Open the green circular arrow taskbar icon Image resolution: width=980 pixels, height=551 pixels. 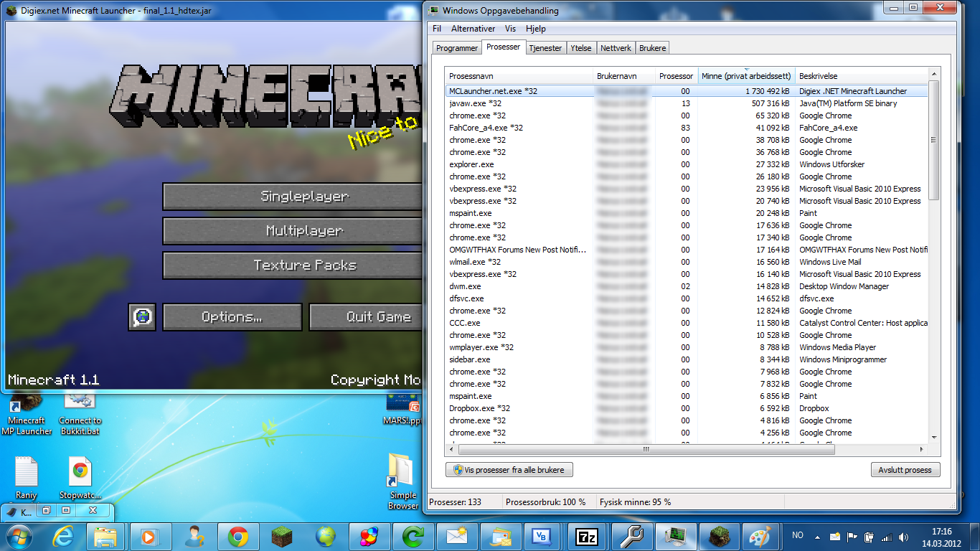[x=413, y=536]
